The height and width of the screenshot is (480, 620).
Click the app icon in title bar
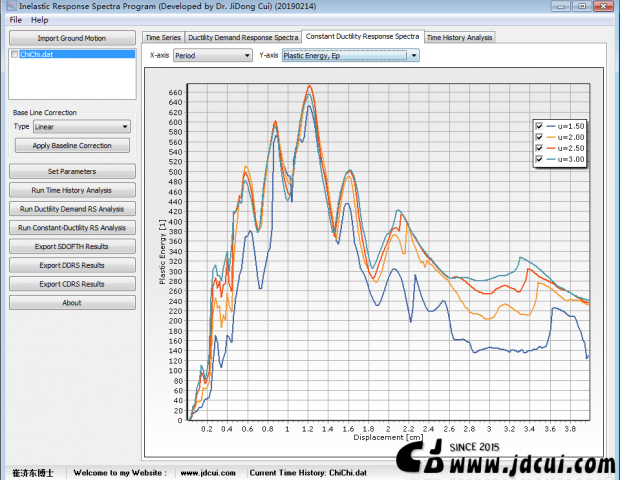9,6
